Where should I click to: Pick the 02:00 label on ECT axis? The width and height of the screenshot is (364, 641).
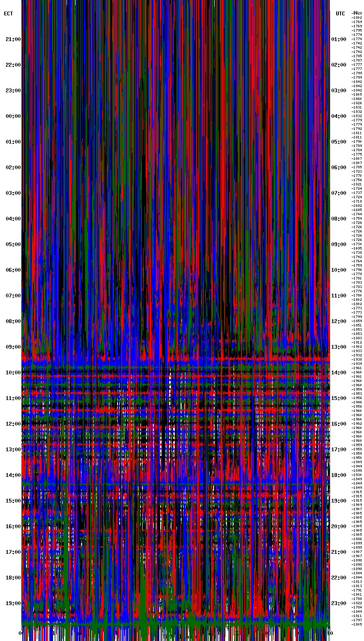click(13, 168)
